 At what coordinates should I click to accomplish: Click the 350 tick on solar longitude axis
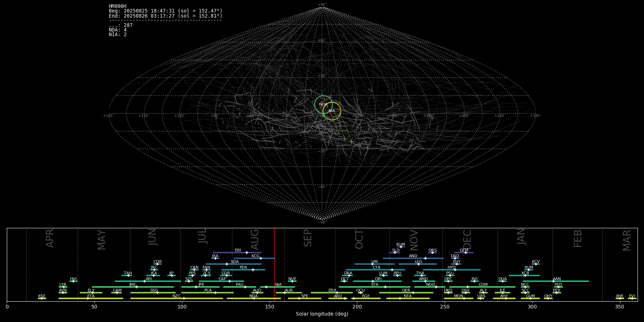[x=620, y=307]
